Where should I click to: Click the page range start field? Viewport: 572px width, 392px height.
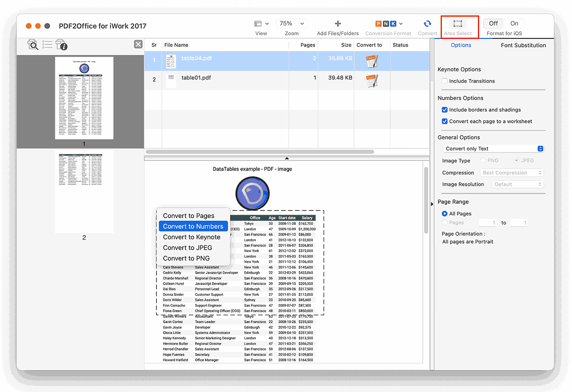[x=488, y=223]
